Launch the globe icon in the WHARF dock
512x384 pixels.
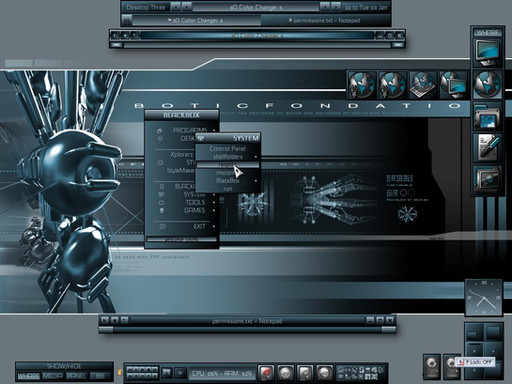tap(488, 84)
